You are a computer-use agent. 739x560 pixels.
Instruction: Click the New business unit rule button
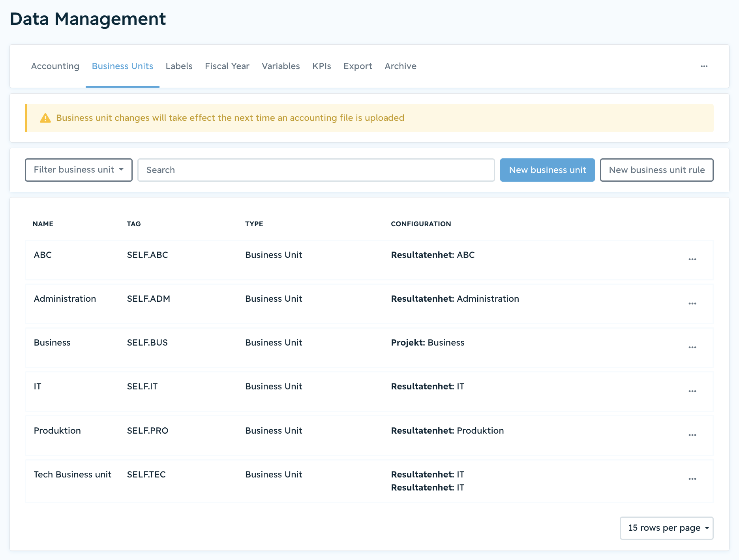click(x=656, y=170)
